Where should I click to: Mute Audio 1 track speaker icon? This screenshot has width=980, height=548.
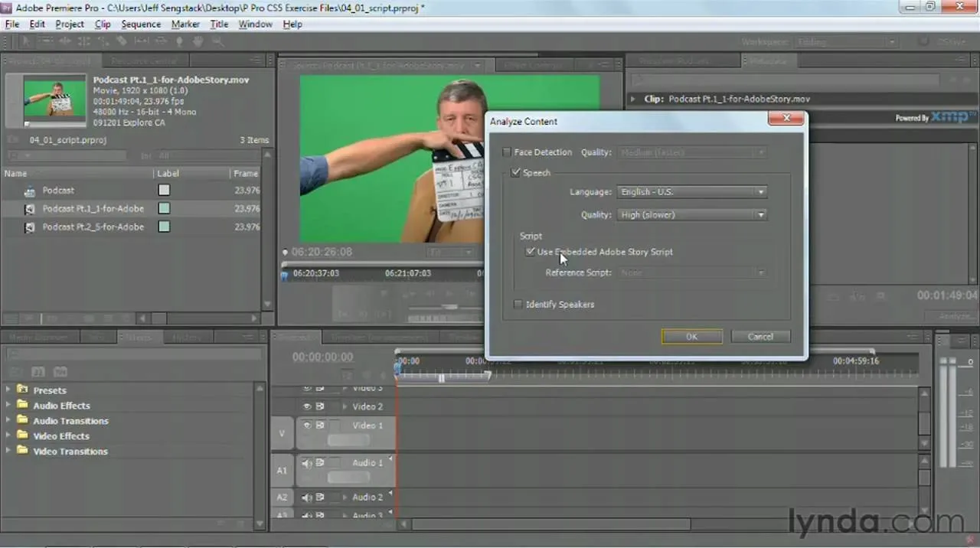coord(307,463)
